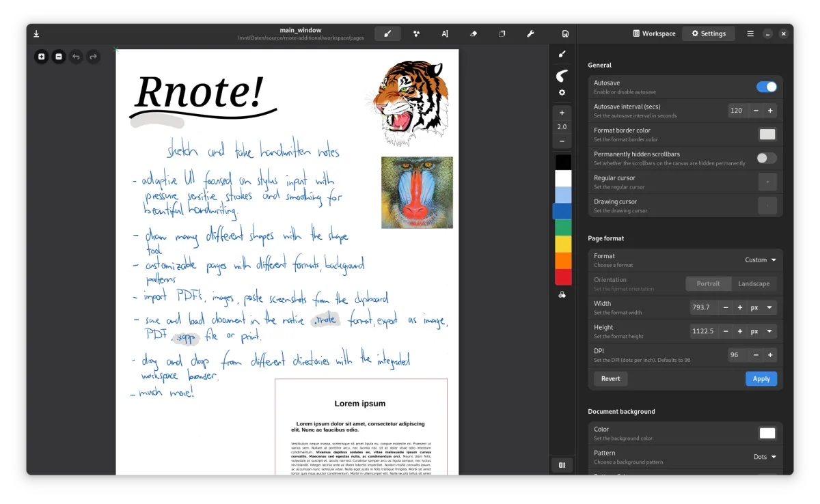Undo the last canvas action
Image resolution: width=820 pixels, height=504 pixels.
(x=76, y=57)
